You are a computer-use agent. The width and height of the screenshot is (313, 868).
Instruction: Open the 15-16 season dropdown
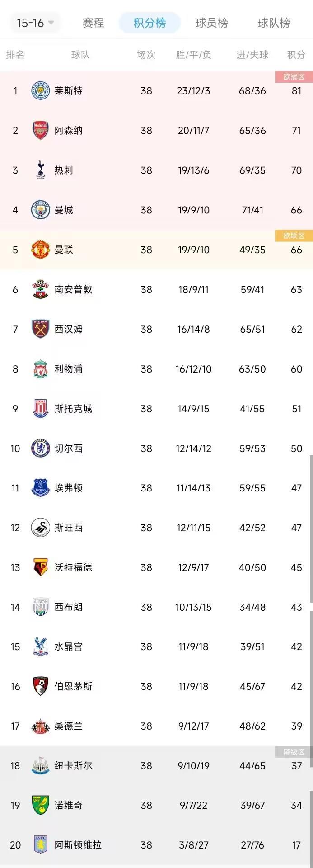(x=36, y=23)
